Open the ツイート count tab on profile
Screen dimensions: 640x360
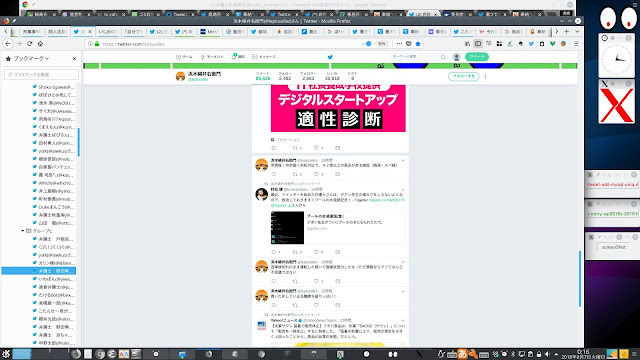click(263, 76)
